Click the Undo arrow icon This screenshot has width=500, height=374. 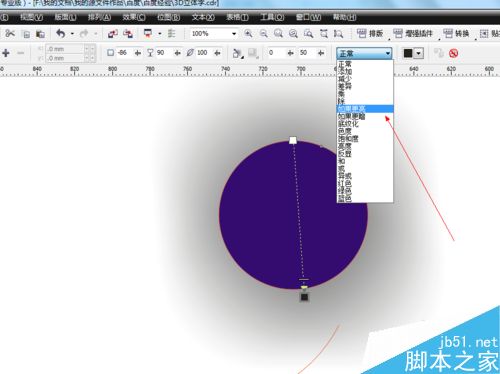61,33
